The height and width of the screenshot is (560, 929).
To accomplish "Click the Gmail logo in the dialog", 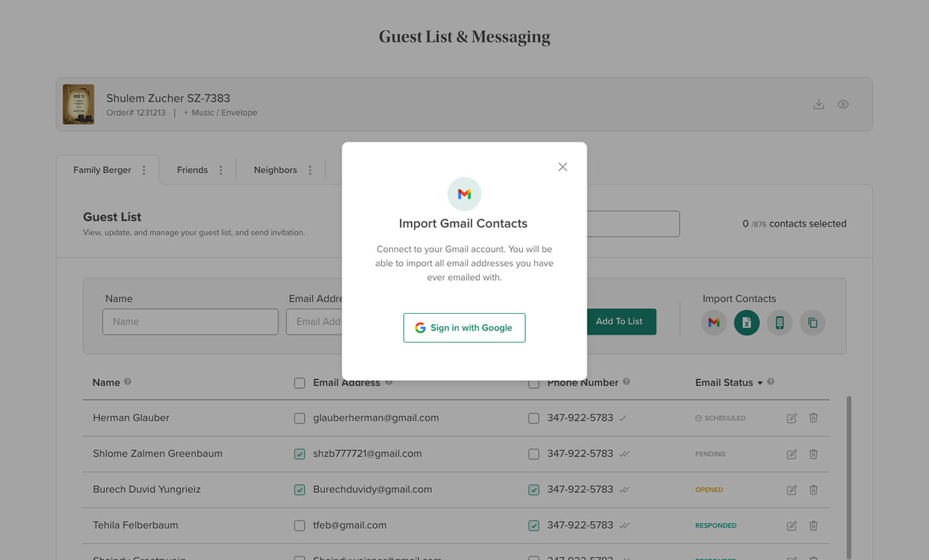I will 464,194.
